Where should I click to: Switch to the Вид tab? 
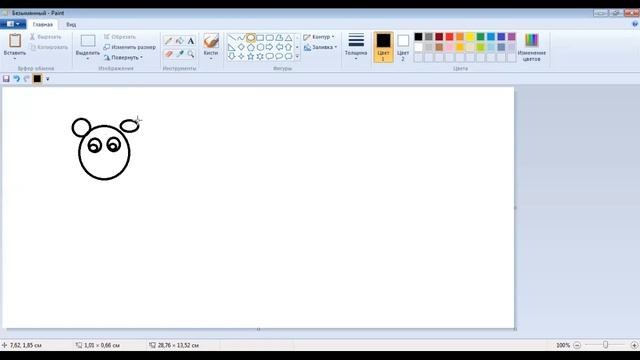click(x=71, y=25)
